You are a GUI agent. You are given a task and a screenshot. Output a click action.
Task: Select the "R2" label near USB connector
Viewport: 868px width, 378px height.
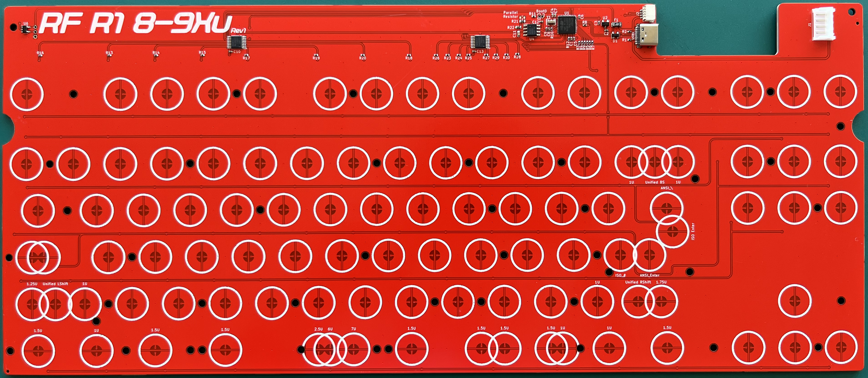point(624,32)
